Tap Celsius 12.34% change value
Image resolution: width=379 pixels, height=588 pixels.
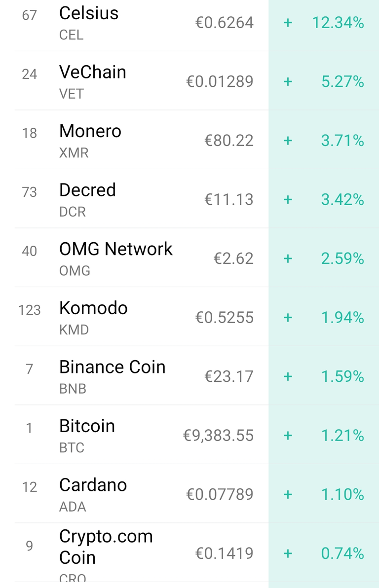[x=338, y=23]
